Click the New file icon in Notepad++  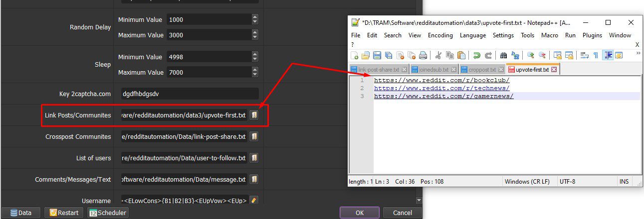click(x=355, y=55)
